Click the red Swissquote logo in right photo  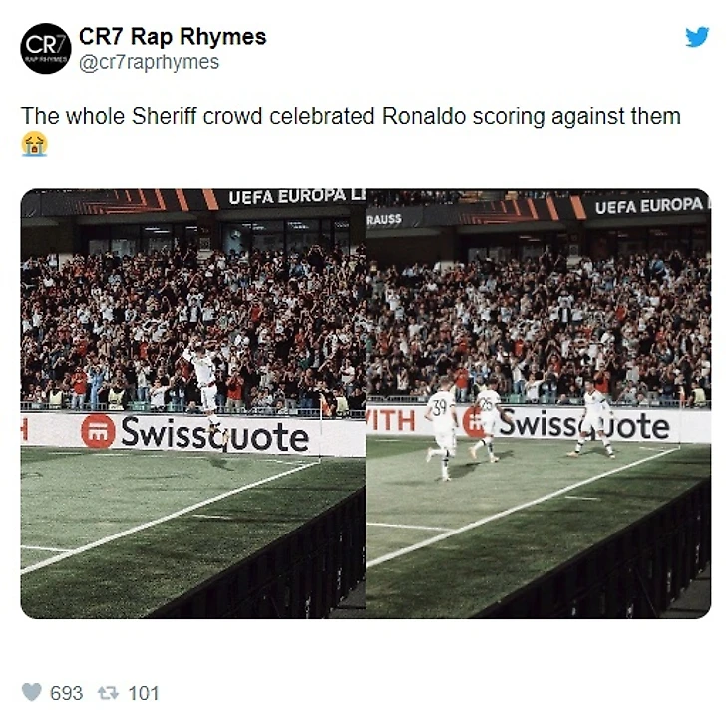tap(474, 422)
